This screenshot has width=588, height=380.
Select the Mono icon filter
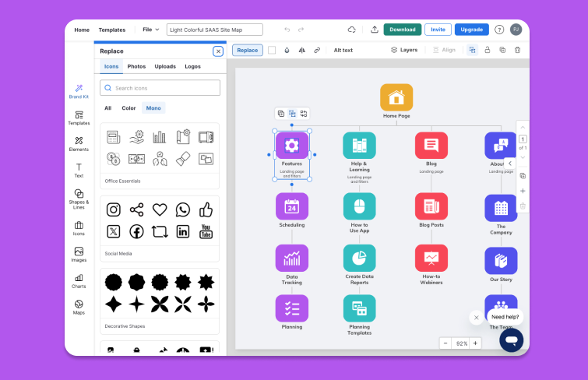pos(153,108)
